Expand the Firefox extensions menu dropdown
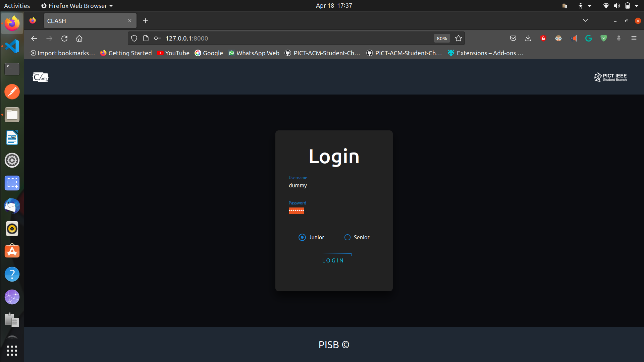Viewport: 644px width, 362px height. pyautogui.click(x=619, y=38)
